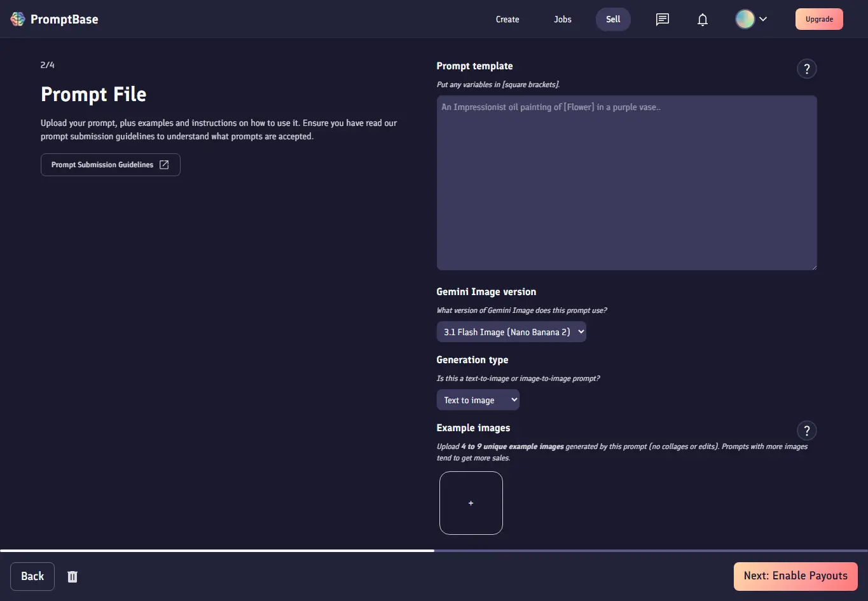Go to the Create menu

(507, 19)
